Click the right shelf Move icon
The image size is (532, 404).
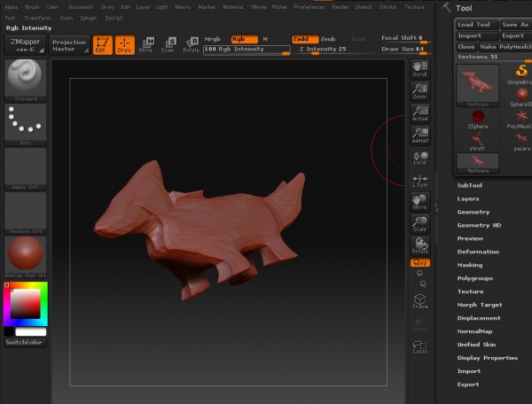click(420, 202)
